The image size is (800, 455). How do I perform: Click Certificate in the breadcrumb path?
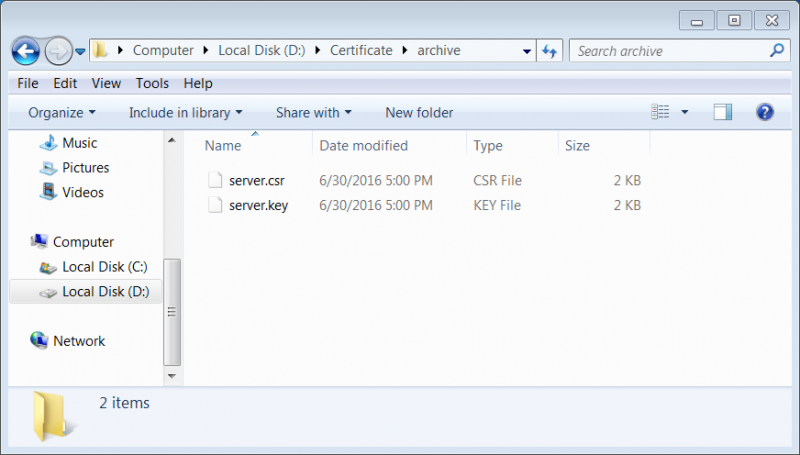tap(361, 50)
